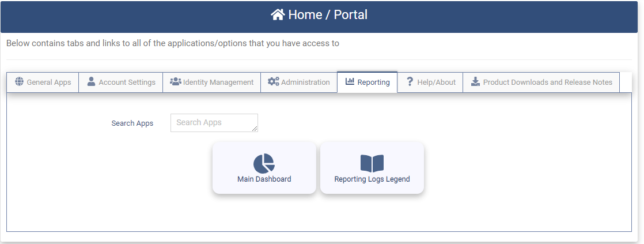
Task: Click the resize handle of Search Apps box
Action: point(255,129)
